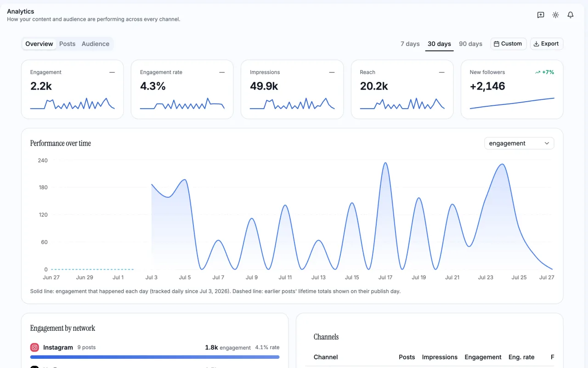Click the Engagement by network heading
The image size is (588, 368).
[x=62, y=328]
